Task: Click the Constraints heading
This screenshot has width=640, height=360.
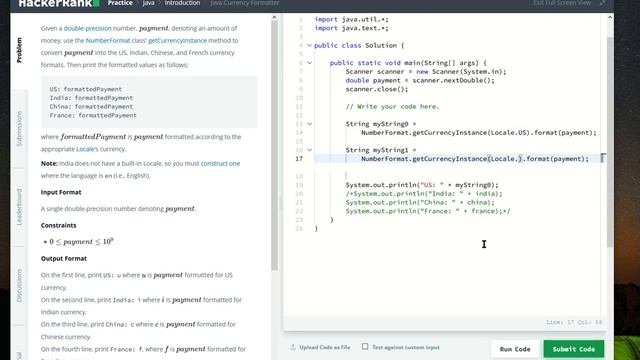Action: pos(58,225)
